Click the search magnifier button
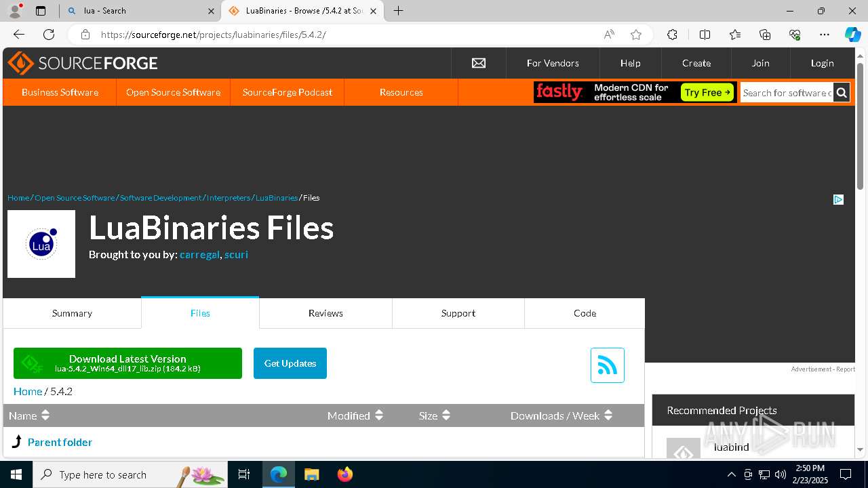The image size is (868, 488). coord(842,92)
